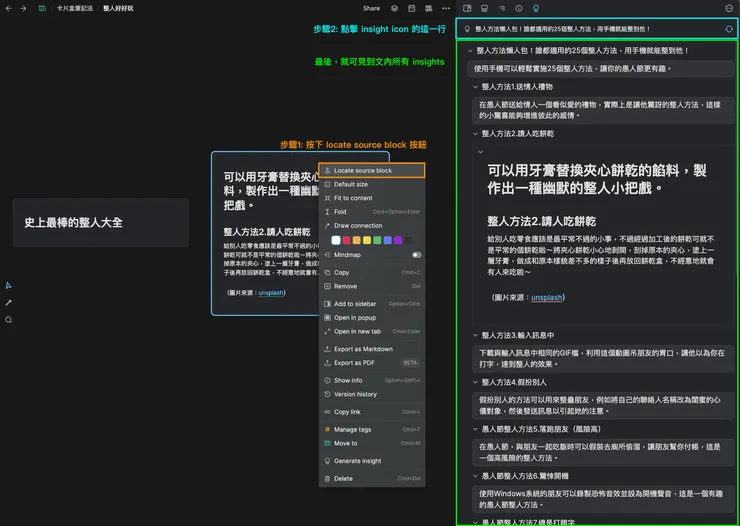The width and height of the screenshot is (740, 526).
Task: Pick the white card color swatch
Action: (x=336, y=240)
